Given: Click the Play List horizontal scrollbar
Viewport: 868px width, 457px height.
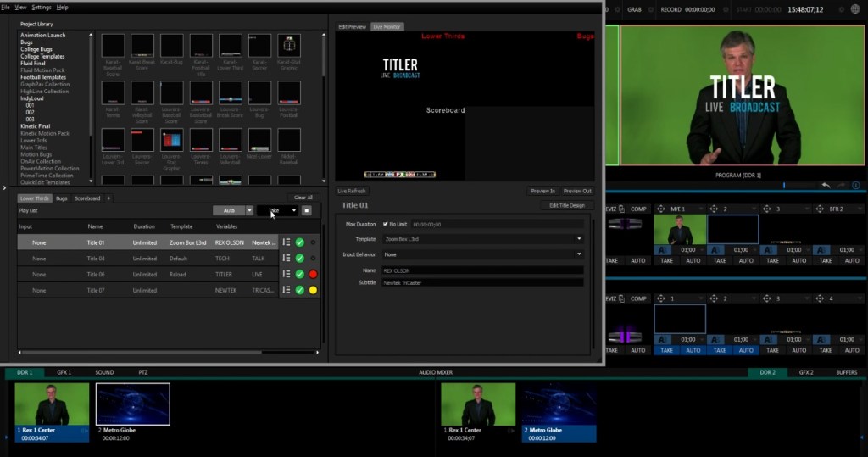Looking at the screenshot, I should 142,352.
